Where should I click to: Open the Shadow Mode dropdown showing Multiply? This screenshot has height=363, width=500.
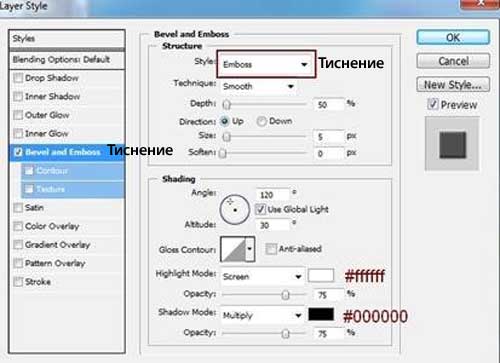point(262,315)
